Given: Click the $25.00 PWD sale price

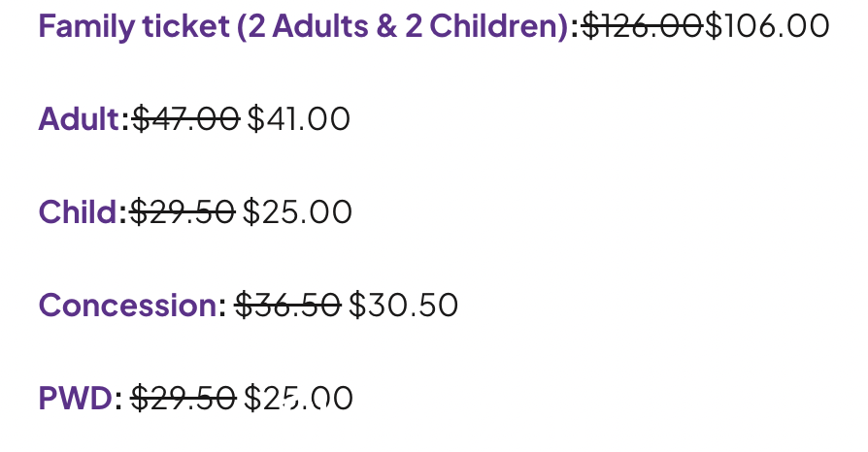Looking at the screenshot, I should pos(298,398).
